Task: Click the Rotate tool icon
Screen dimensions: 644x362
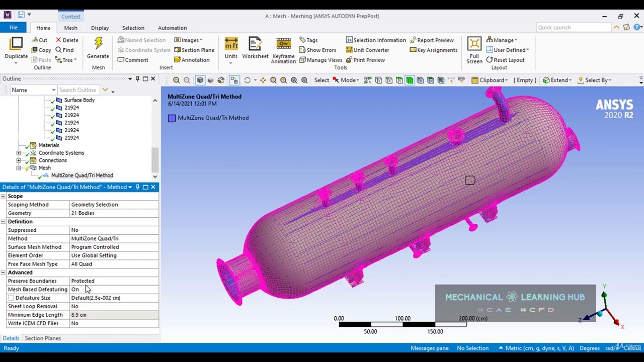Action: (x=247, y=80)
